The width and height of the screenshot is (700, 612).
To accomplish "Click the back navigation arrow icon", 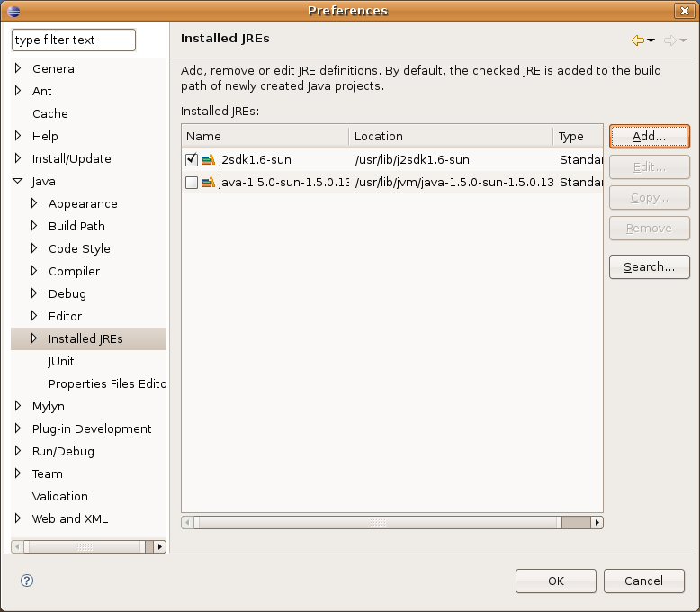I will coord(637,40).
